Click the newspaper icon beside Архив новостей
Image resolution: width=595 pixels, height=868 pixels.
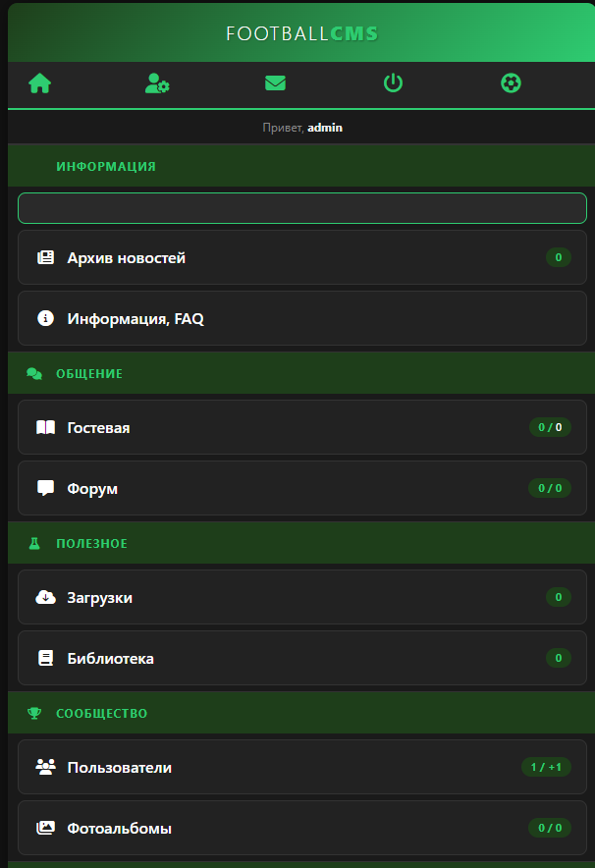pos(45,258)
